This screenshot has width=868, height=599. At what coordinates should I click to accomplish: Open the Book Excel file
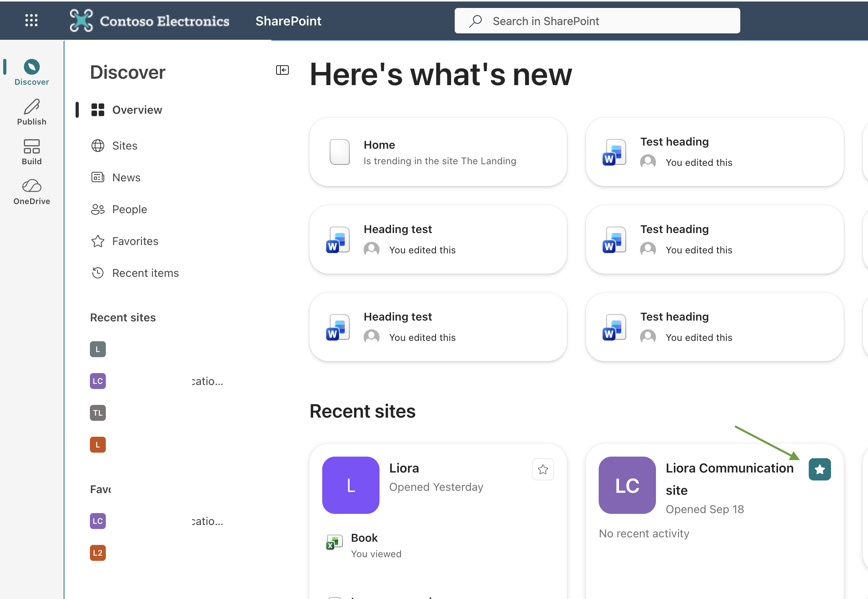coord(364,538)
